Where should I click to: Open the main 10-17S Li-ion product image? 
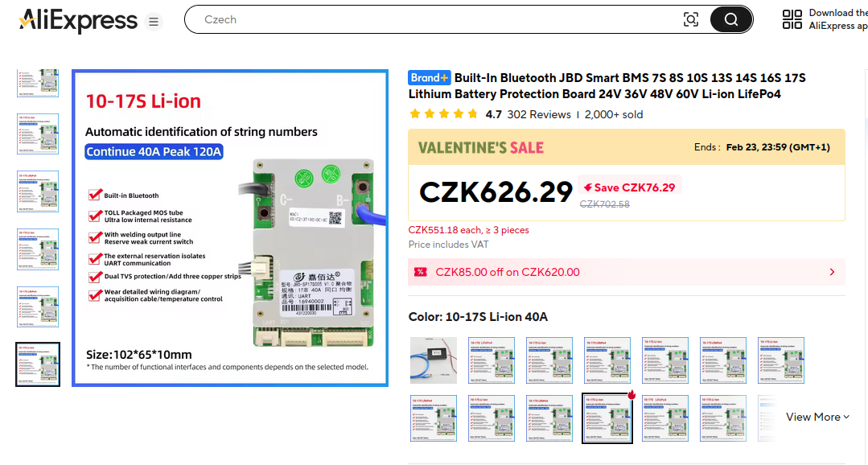tap(230, 228)
